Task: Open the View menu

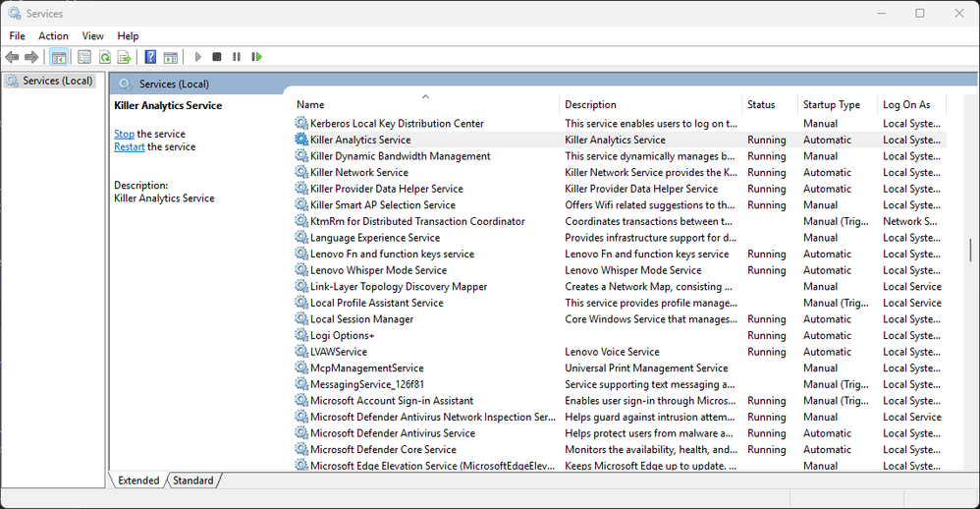Action: (x=92, y=36)
